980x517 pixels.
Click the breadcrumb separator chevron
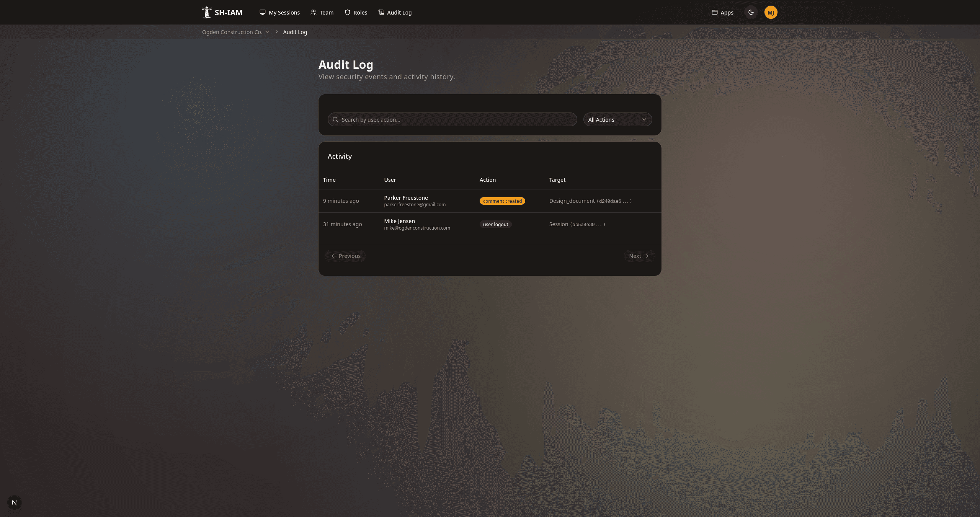(276, 32)
